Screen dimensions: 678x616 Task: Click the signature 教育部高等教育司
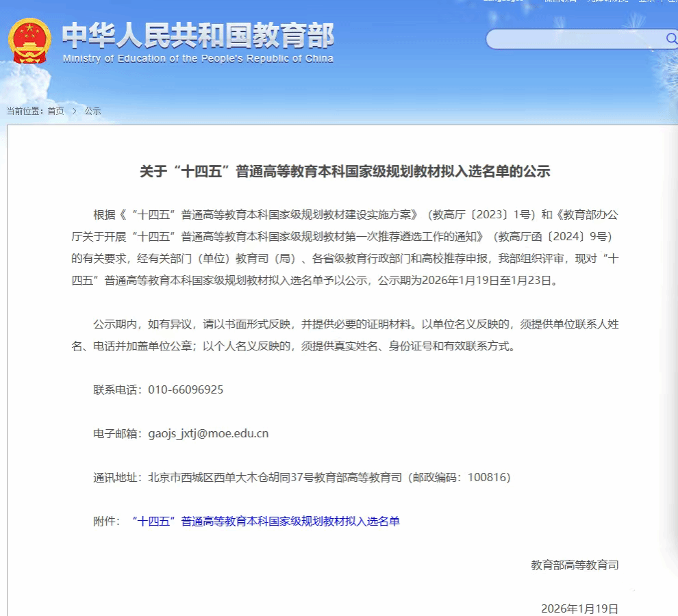click(575, 565)
